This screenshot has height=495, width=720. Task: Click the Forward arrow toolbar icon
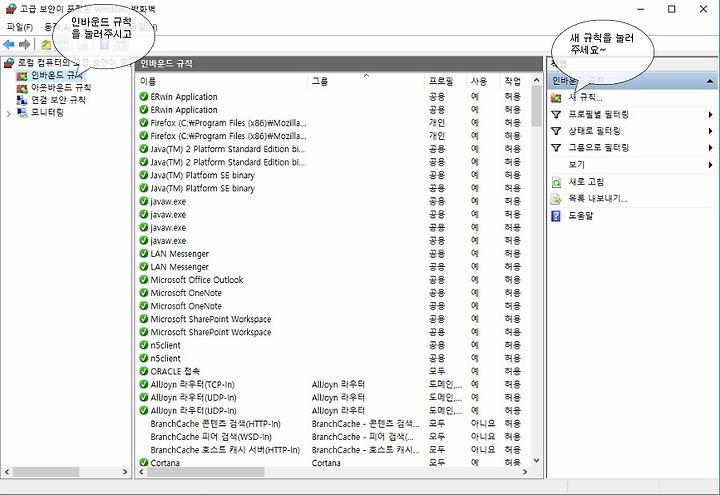point(24,45)
